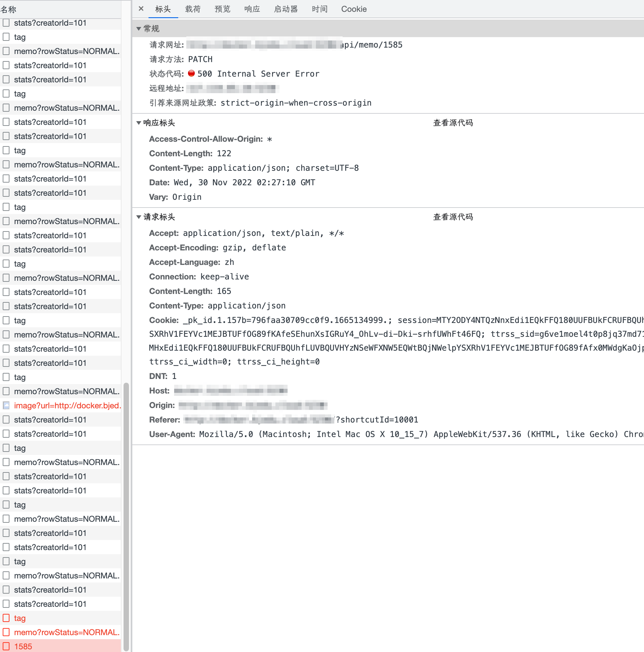Click the network list vertical scrollbar
The width and height of the screenshot is (644, 652).
[126, 516]
